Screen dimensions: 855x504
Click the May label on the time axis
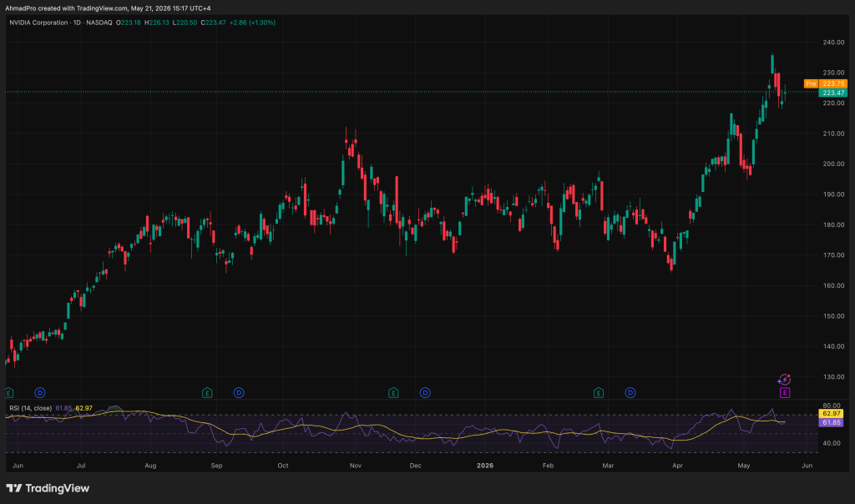coord(744,466)
